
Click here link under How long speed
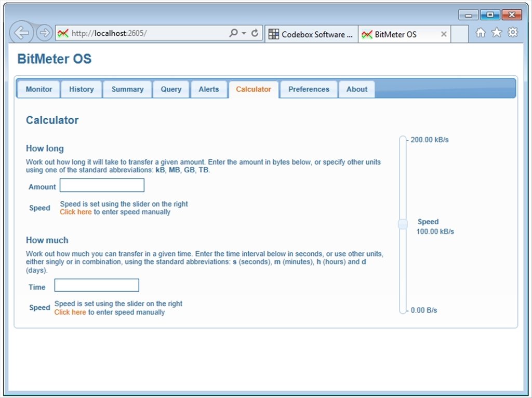click(x=76, y=212)
